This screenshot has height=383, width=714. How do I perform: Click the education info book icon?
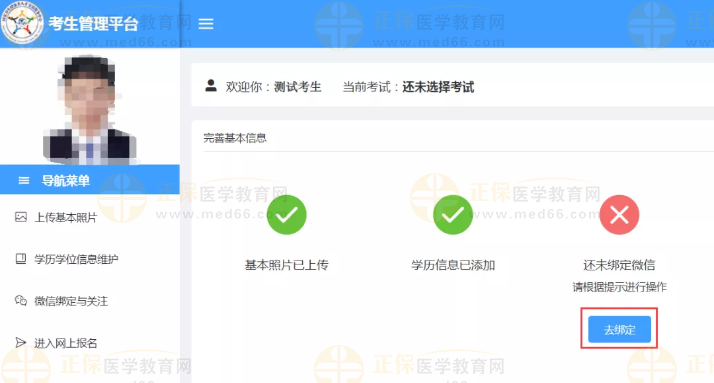click(21, 259)
